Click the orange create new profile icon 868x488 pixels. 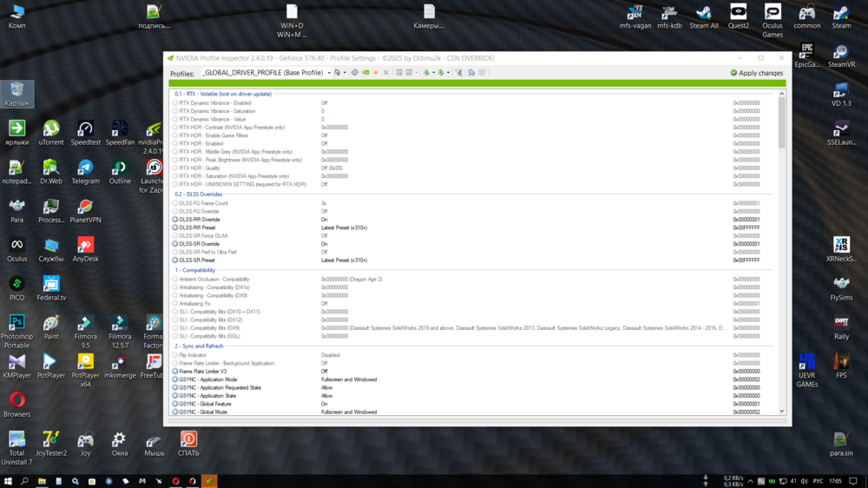pos(375,73)
